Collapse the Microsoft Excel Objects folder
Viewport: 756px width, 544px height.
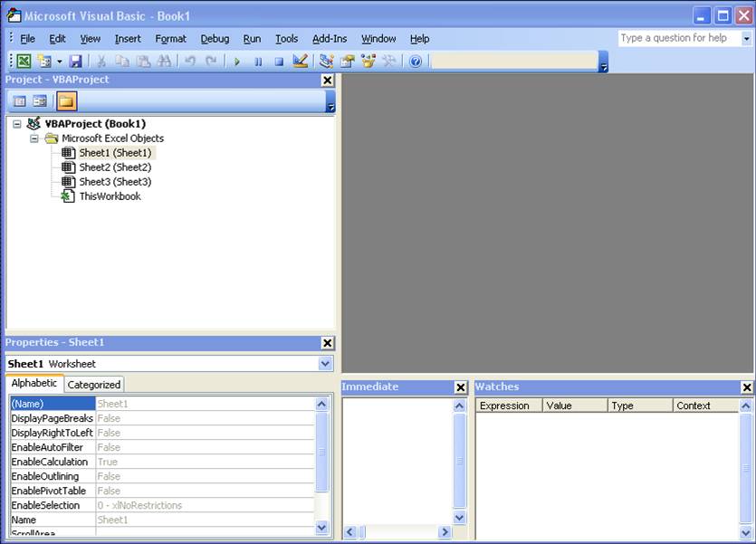point(34,138)
